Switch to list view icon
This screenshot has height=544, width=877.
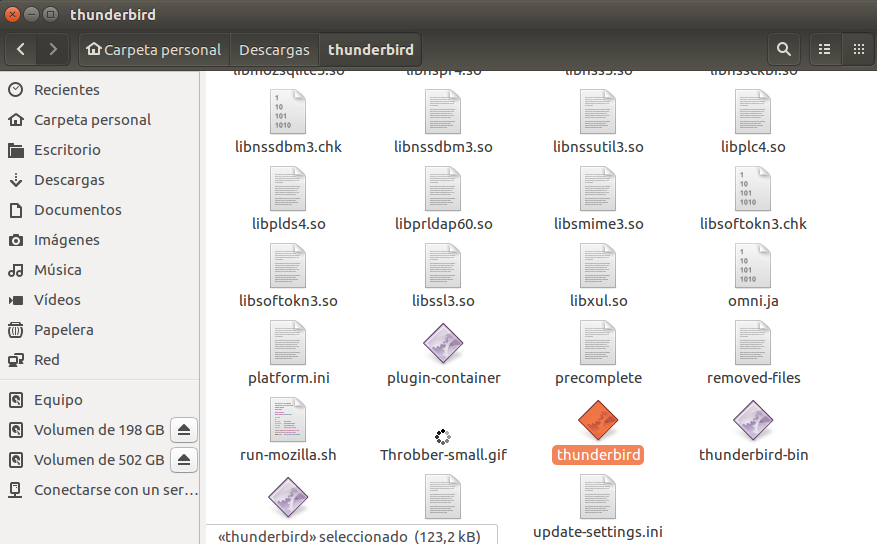point(824,49)
